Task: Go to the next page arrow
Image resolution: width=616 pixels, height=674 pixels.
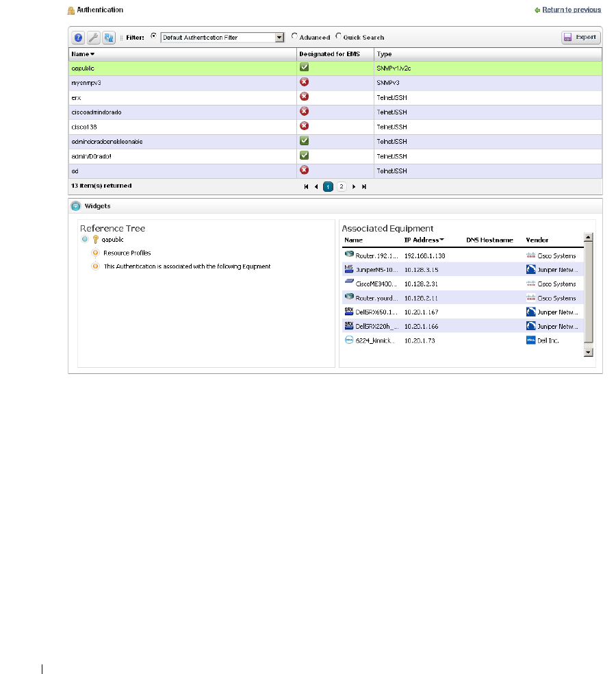Action: pyautogui.click(x=354, y=186)
